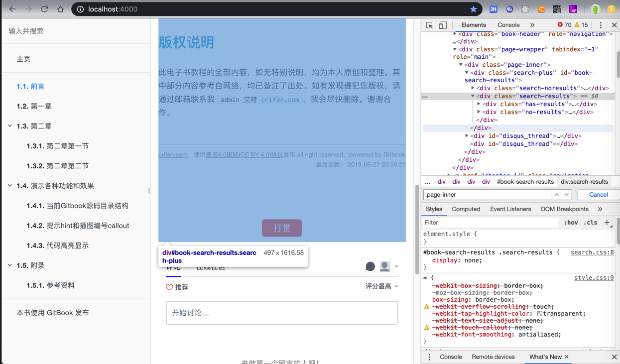Focus the Styles Filter field
The height and width of the screenshot is (364, 620).
point(491,223)
